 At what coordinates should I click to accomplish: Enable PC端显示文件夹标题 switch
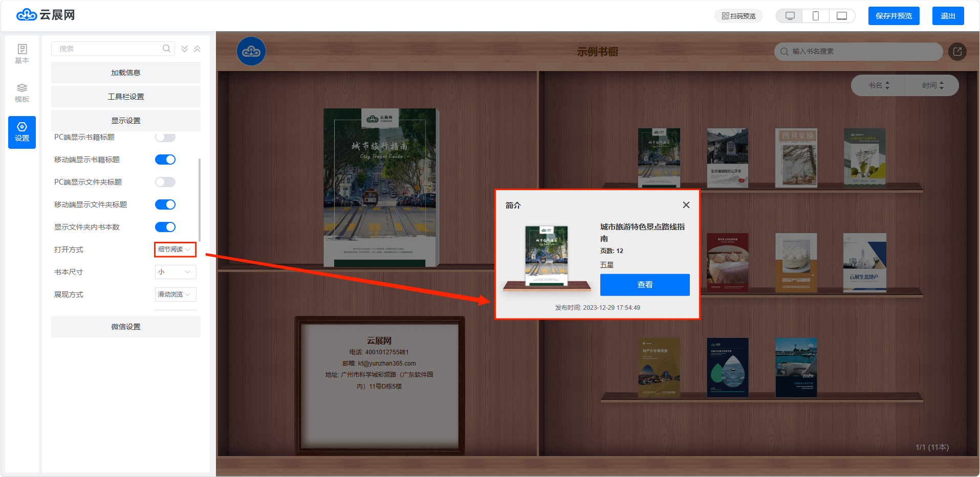coord(165,182)
